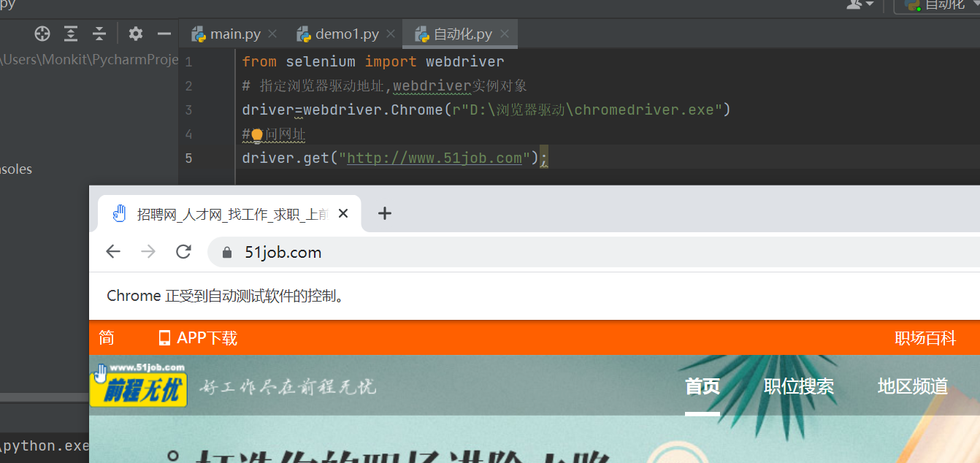
Task: Go forward in Chrome
Action: pos(148,252)
